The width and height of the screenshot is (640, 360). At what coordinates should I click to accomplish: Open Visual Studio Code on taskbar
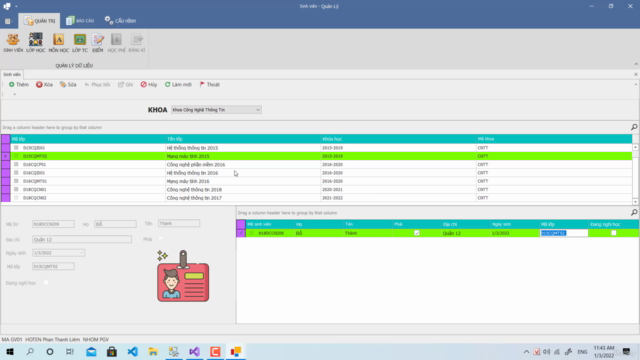(x=132, y=351)
